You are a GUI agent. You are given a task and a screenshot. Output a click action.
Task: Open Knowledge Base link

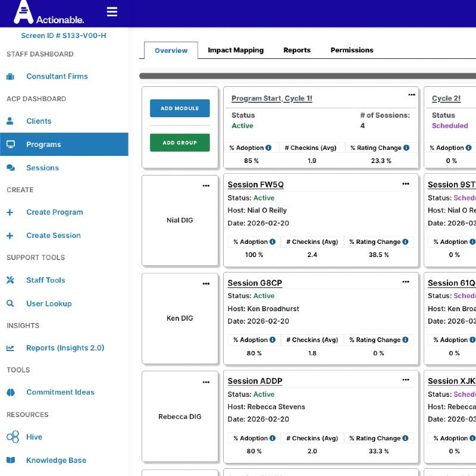coord(56,460)
